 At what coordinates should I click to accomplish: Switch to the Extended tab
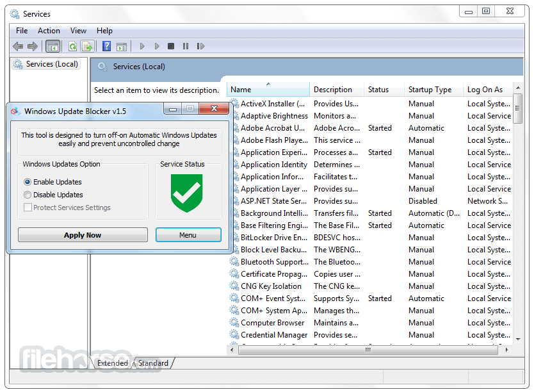[x=113, y=363]
